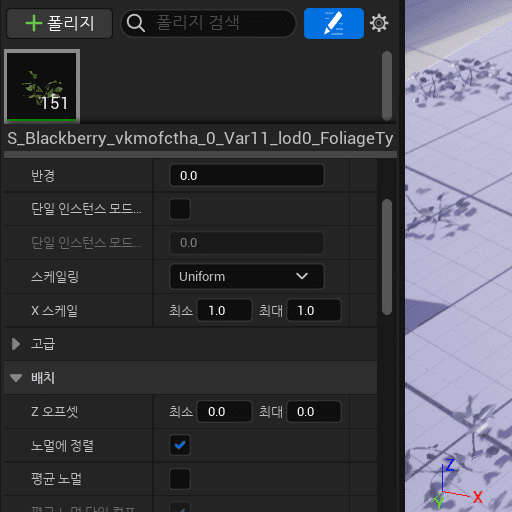
Task: Edit the Z 오프셋 최소 value
Action: 224,411
